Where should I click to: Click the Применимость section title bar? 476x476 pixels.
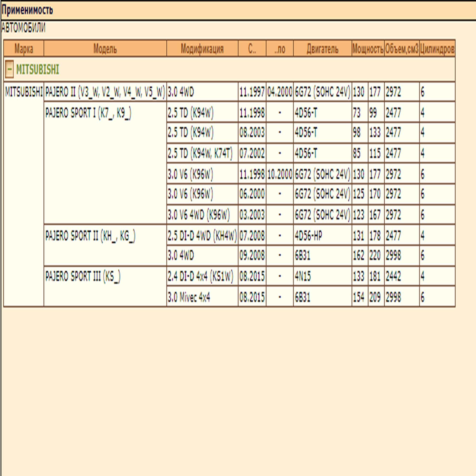pos(238,10)
